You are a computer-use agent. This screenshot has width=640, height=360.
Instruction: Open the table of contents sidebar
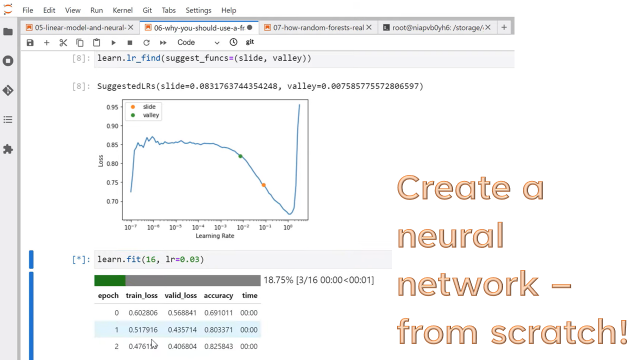pyautogui.click(x=8, y=120)
